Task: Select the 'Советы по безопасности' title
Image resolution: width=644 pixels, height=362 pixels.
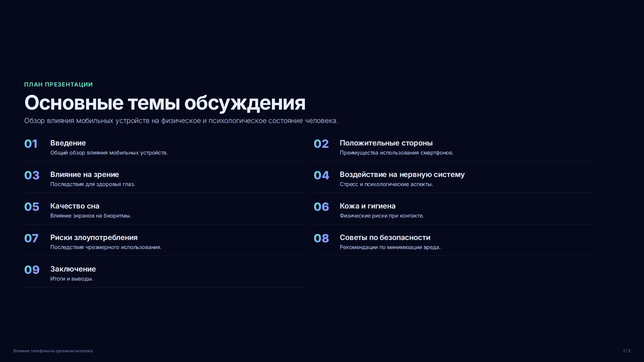Action: [x=385, y=238]
